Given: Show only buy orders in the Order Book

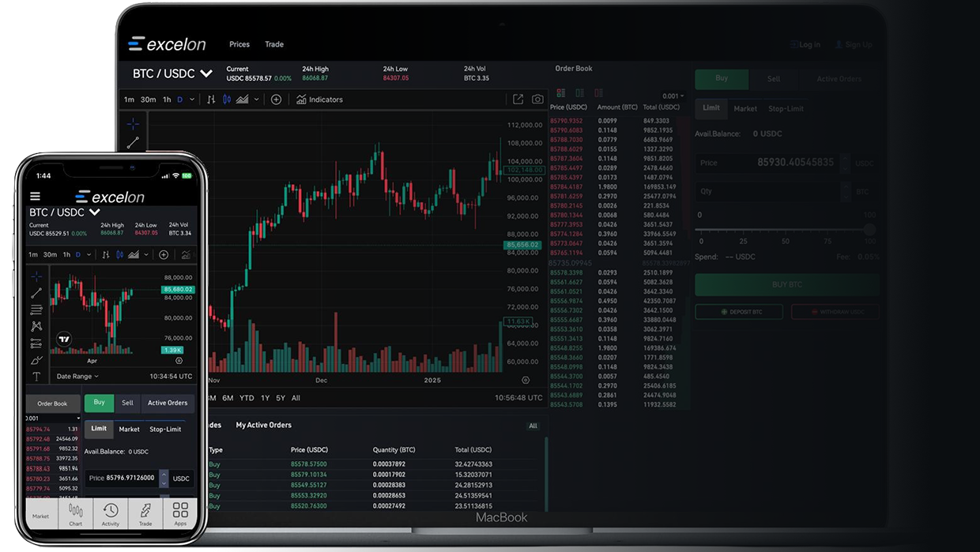Looking at the screenshot, I should (579, 93).
